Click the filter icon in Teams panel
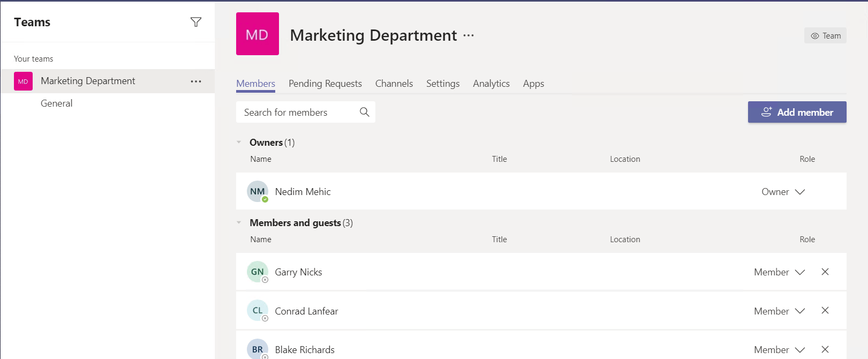 point(196,22)
